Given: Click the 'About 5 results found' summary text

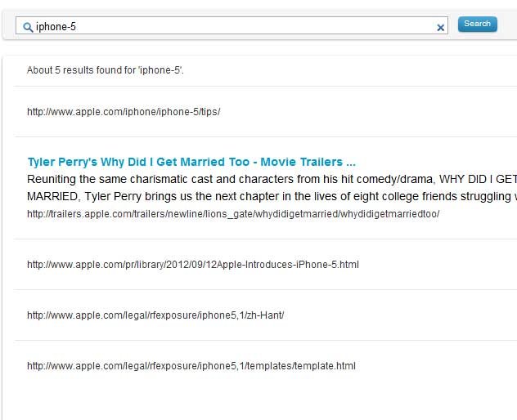Looking at the screenshot, I should coord(106,70).
